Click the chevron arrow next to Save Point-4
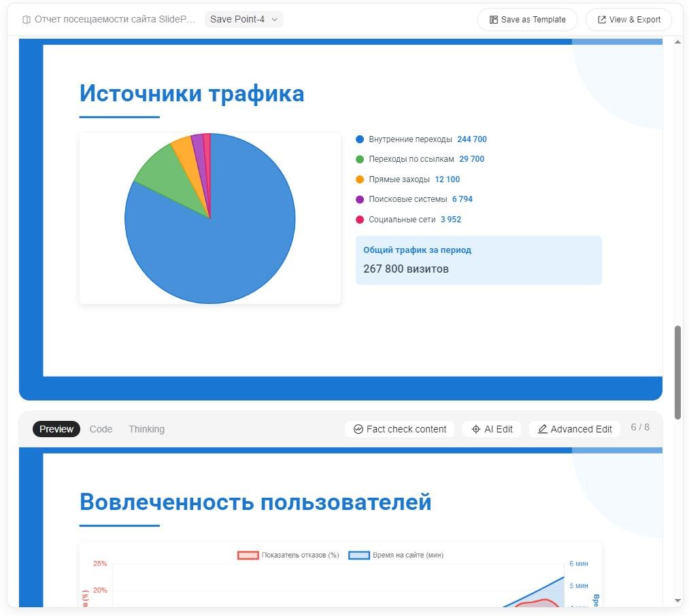The height and width of the screenshot is (616, 689). (275, 20)
